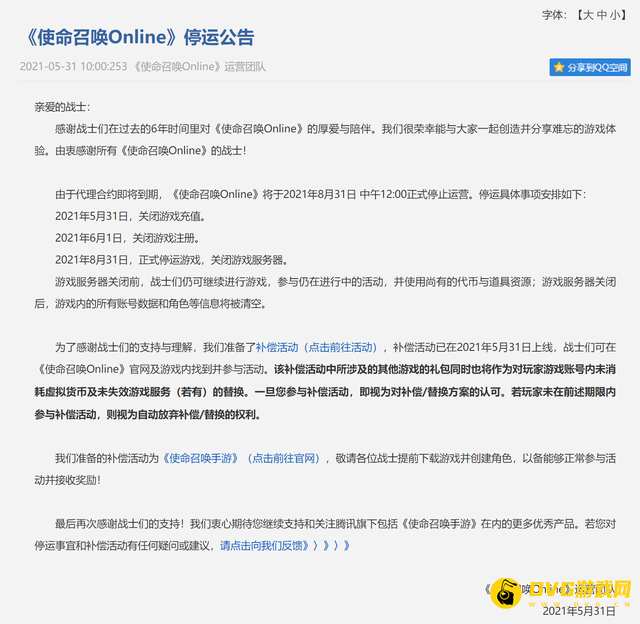Open the 《使命召唤手游》link
This screenshot has width=640, height=624.
click(x=200, y=458)
